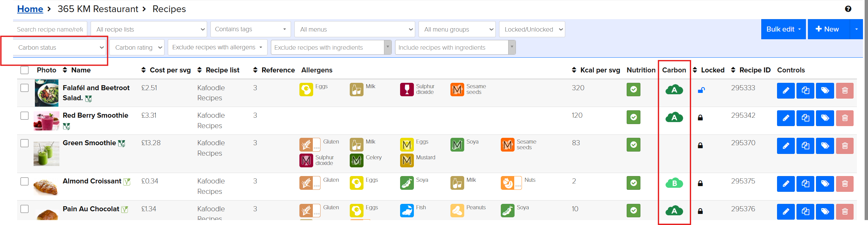This screenshot has width=868, height=225.
Task: Click nutrition check icon for Green Smoothie
Action: tap(633, 145)
